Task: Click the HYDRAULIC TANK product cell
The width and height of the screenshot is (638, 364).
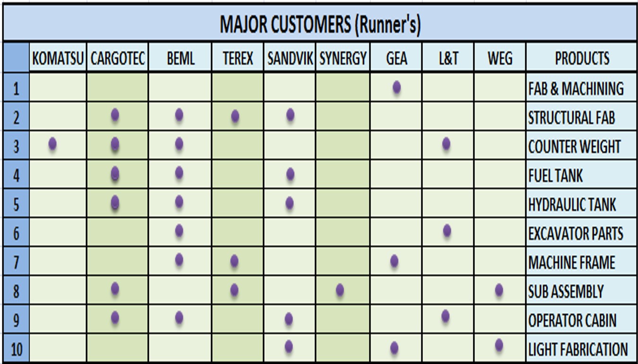Action: 581,204
